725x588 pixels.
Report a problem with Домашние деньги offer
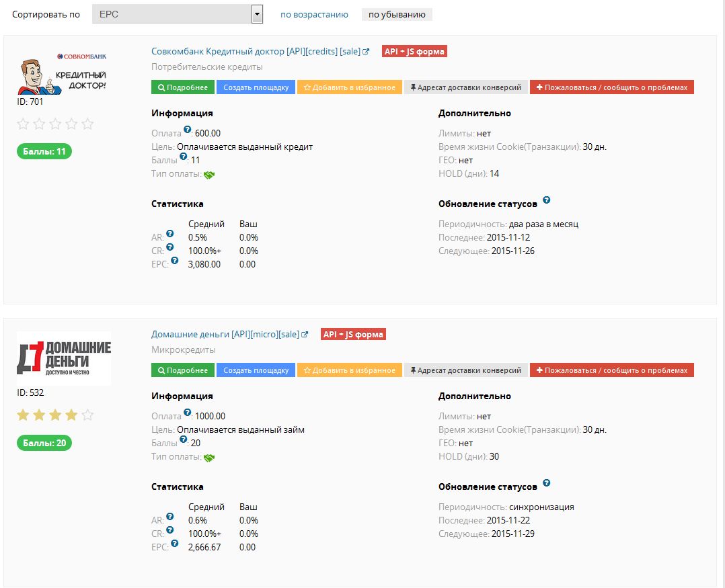coord(612,370)
